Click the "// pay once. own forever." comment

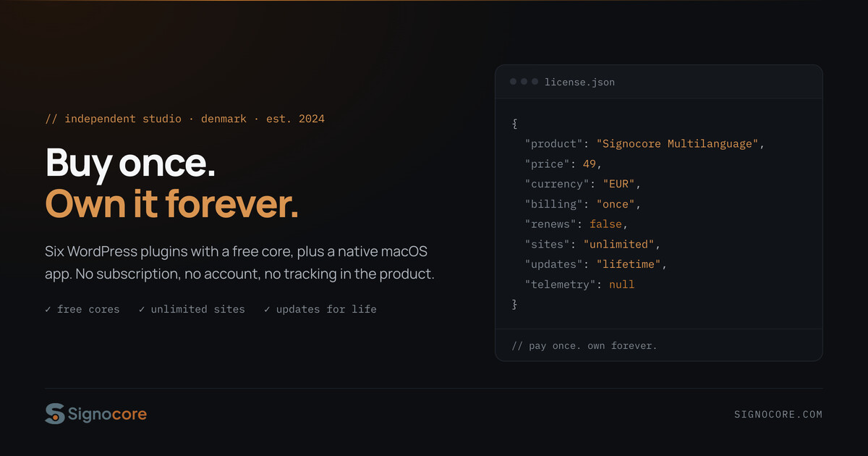(584, 345)
